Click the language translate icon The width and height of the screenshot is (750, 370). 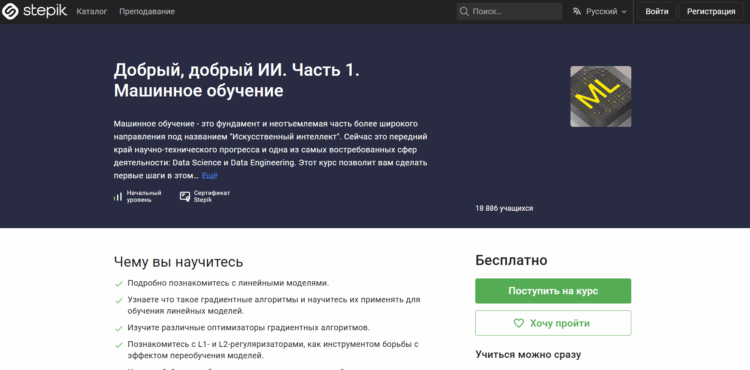(x=577, y=11)
